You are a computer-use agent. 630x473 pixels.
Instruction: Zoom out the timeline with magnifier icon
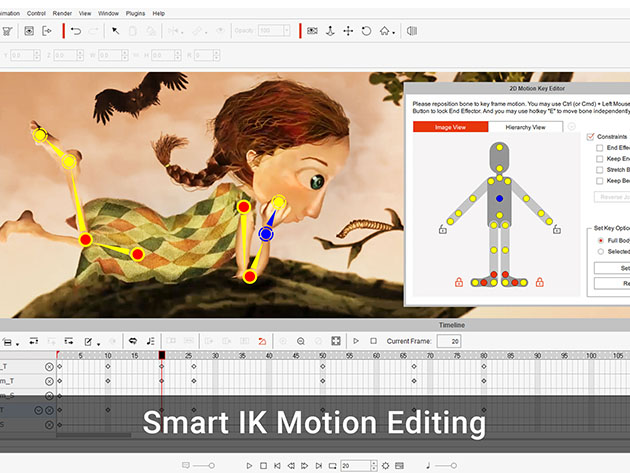pos(301,341)
